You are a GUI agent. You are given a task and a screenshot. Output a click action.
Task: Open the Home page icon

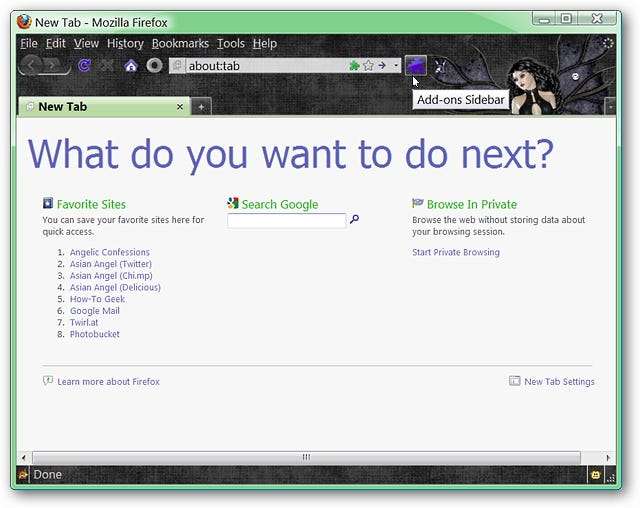pyautogui.click(x=131, y=65)
